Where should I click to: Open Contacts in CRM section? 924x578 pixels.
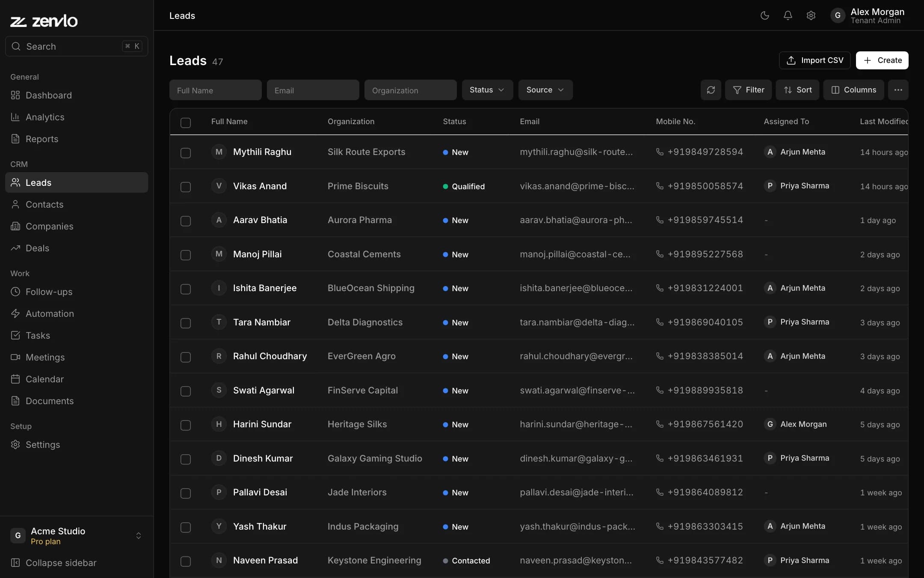(x=77, y=204)
